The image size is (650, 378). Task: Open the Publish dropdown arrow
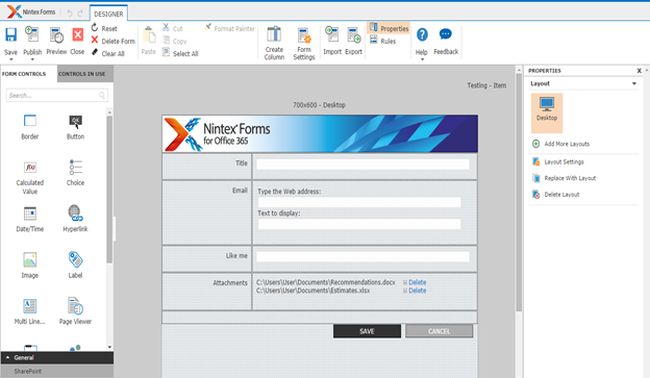32,59
